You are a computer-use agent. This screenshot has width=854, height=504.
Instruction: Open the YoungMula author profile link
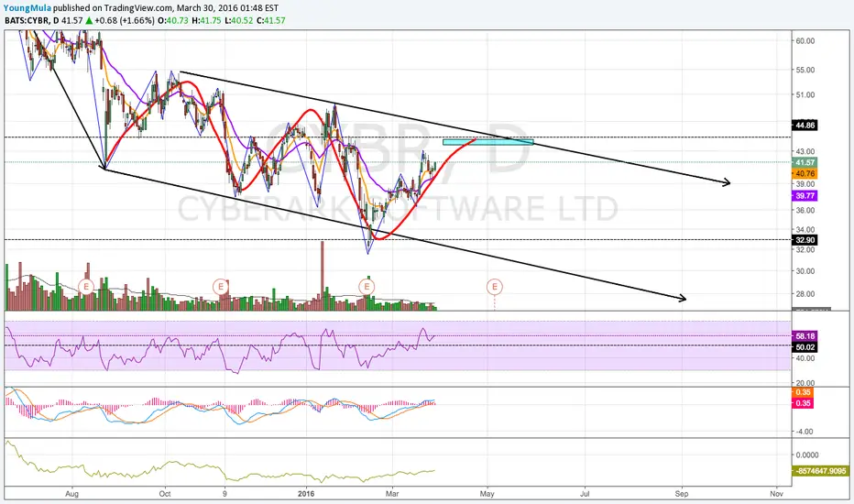click(x=27, y=7)
